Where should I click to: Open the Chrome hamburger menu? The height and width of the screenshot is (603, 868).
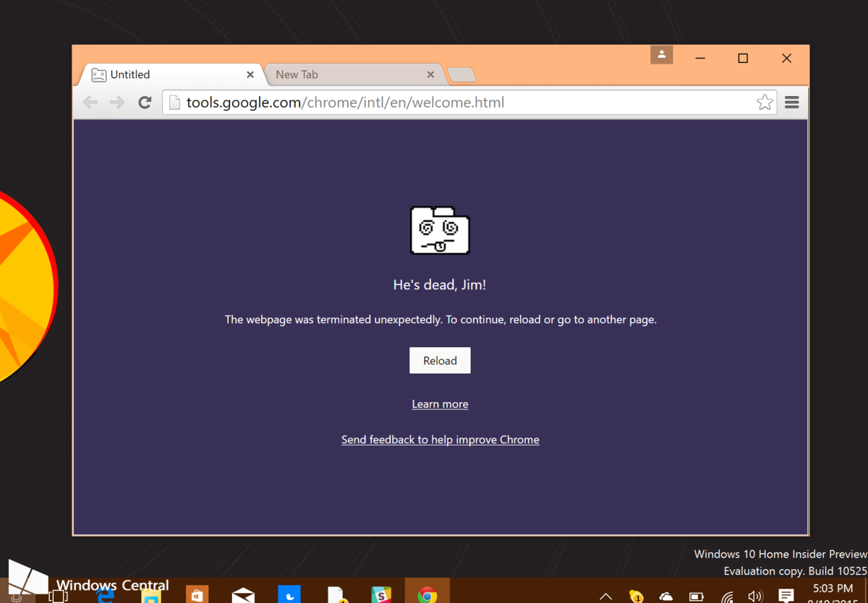coord(792,103)
